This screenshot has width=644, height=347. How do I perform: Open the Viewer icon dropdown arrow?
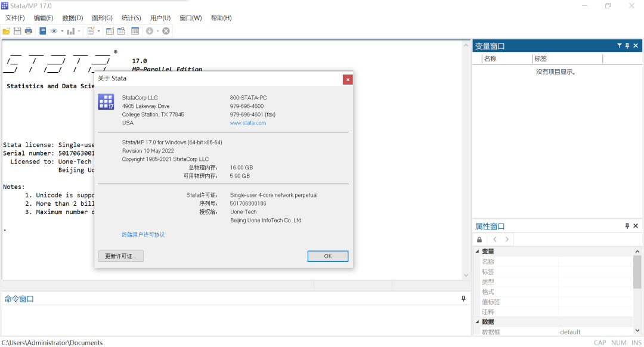point(62,31)
